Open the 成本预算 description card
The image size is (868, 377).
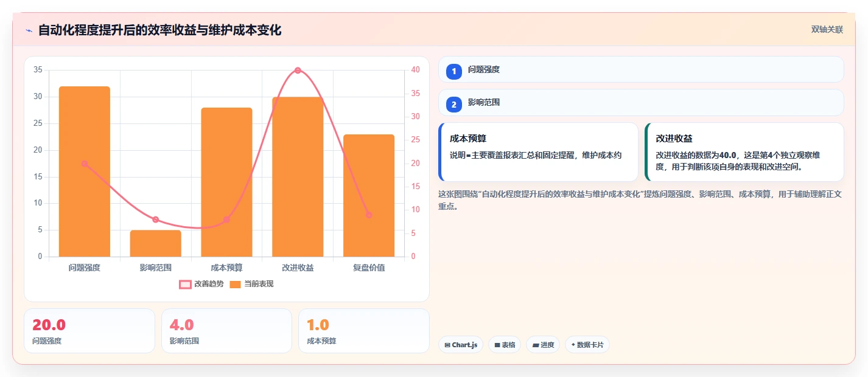coord(538,152)
